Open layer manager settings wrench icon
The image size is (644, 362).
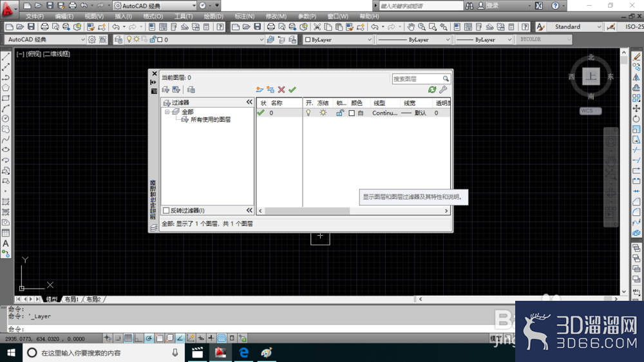click(443, 90)
